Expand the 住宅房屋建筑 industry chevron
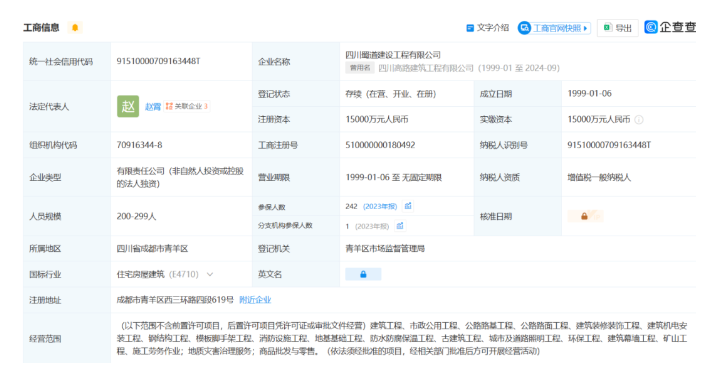720x384 pixels. coord(210,275)
